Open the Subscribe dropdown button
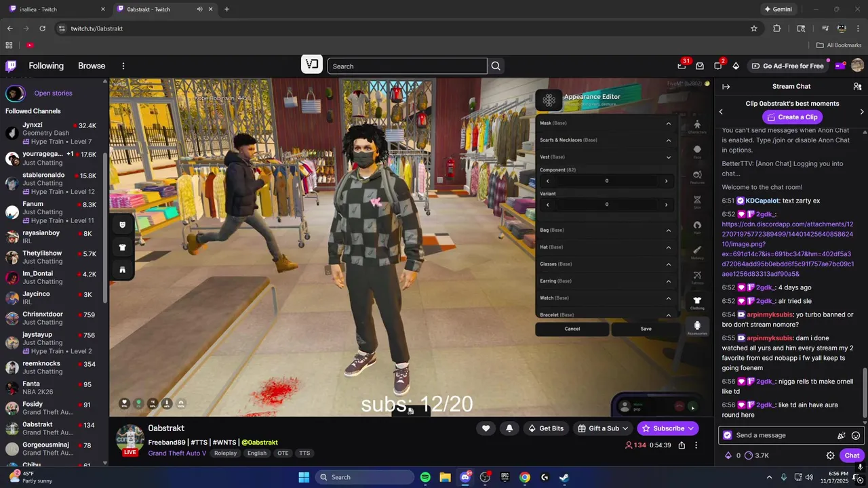This screenshot has width=868, height=488. point(668,428)
